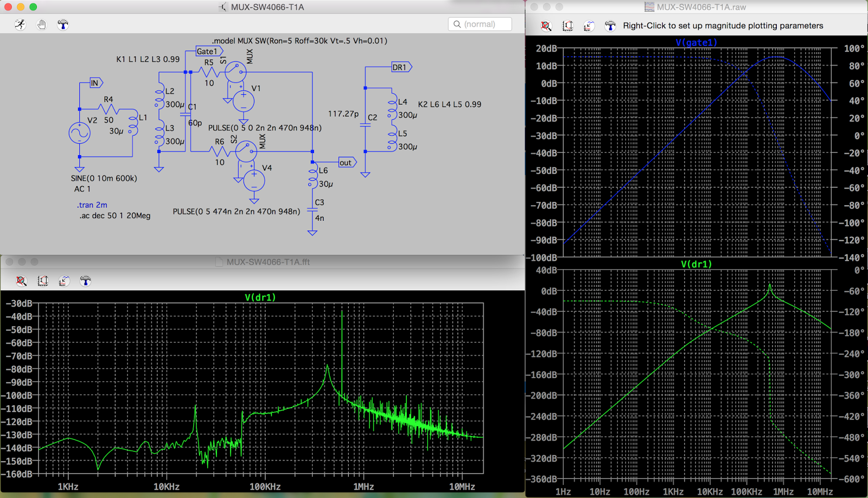Select the pan hand tool in the schematic toolbar
Screen dimensions: 868x498
tap(41, 24)
